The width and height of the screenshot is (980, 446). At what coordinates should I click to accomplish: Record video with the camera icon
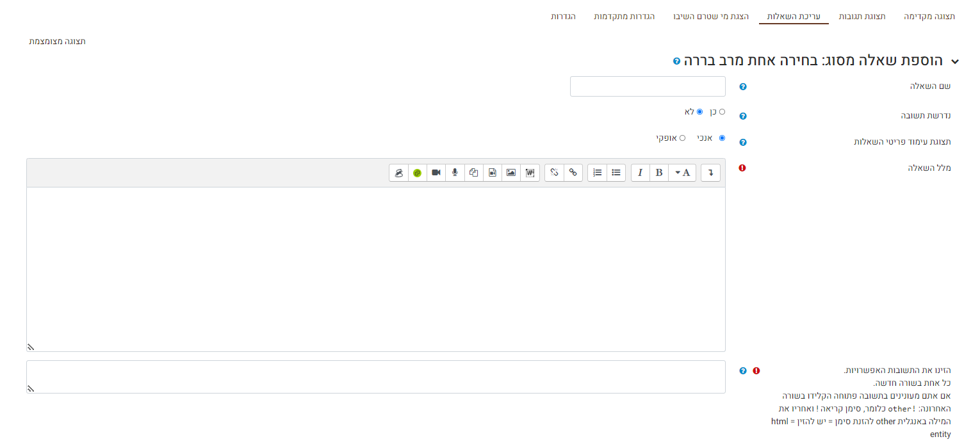[436, 173]
